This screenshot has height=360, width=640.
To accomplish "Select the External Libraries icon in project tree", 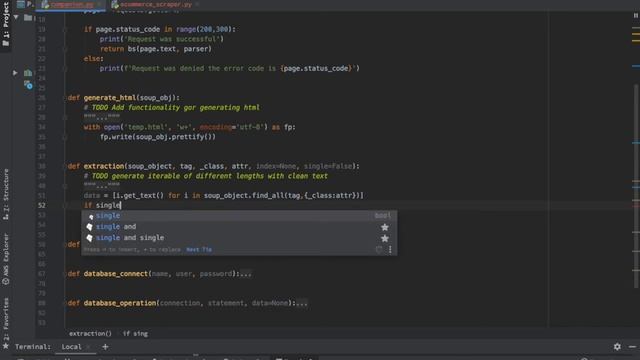I will (x=28, y=73).
